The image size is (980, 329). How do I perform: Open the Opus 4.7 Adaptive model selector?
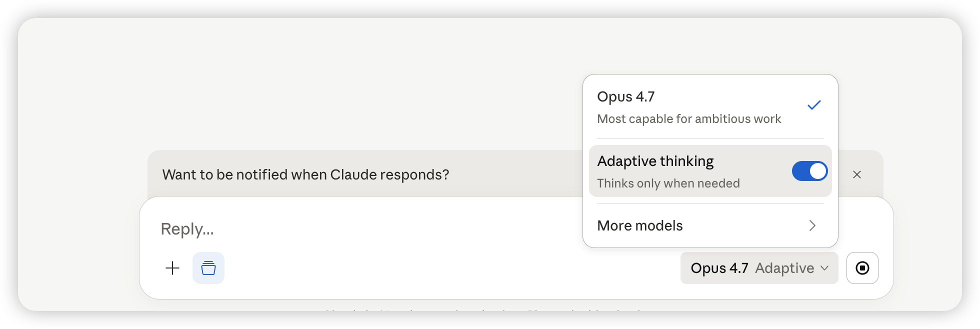point(759,268)
